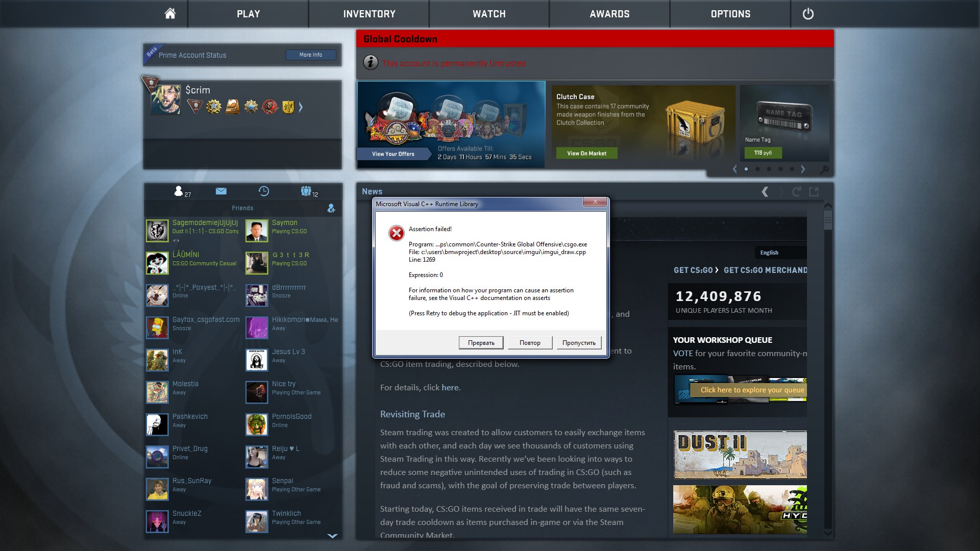Open the lobbies group icon tab
The width and height of the screenshot is (980, 551).
click(x=306, y=191)
